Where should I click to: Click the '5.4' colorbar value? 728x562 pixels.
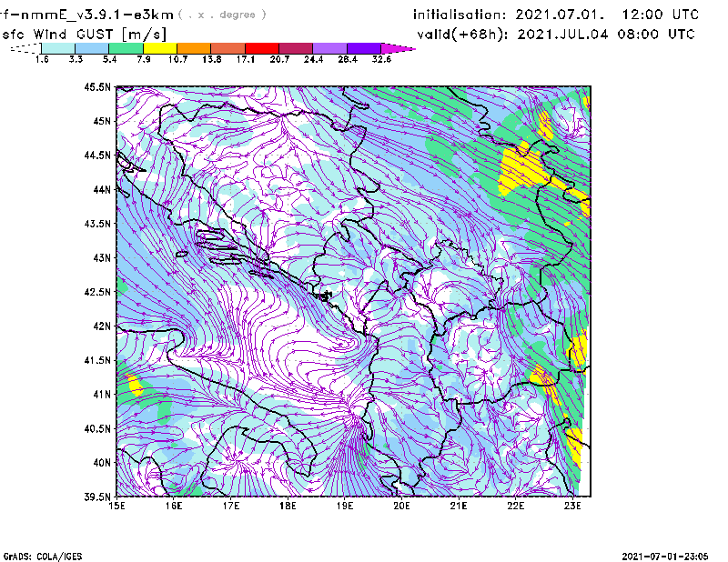(x=109, y=59)
